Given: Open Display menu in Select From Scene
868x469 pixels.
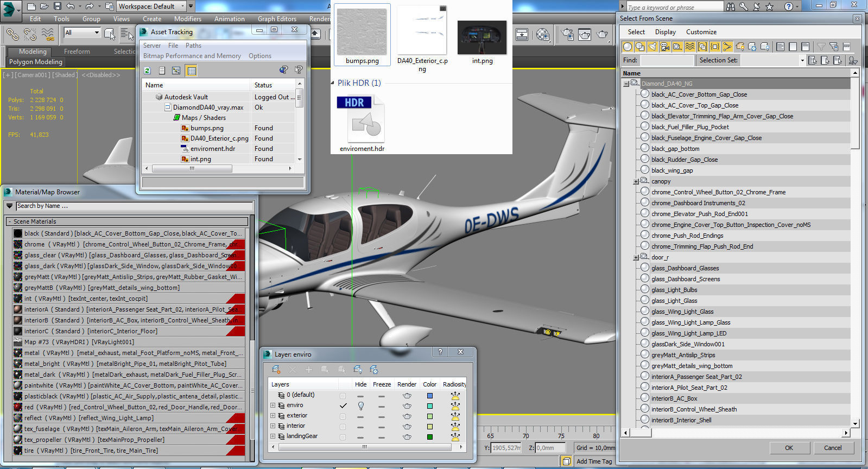Looking at the screenshot, I should tap(666, 32).
